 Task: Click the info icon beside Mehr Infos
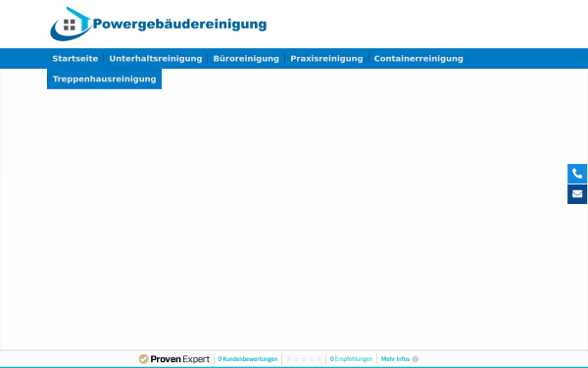click(416, 359)
